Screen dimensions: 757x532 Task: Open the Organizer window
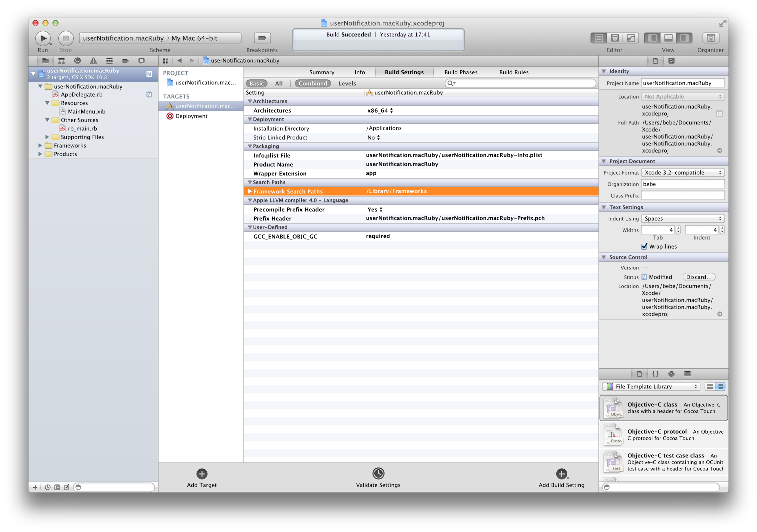pos(710,38)
